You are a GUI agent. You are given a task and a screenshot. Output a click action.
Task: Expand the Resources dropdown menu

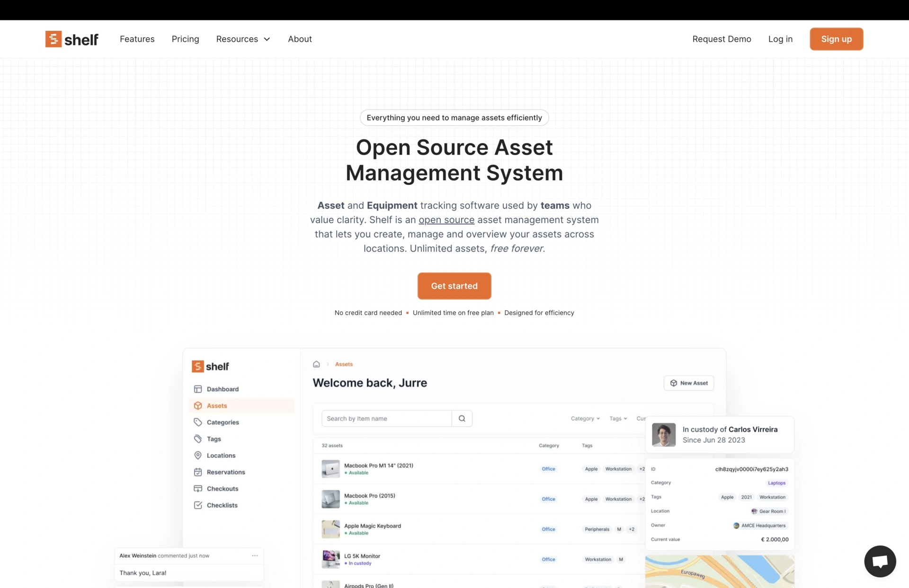pyautogui.click(x=243, y=39)
